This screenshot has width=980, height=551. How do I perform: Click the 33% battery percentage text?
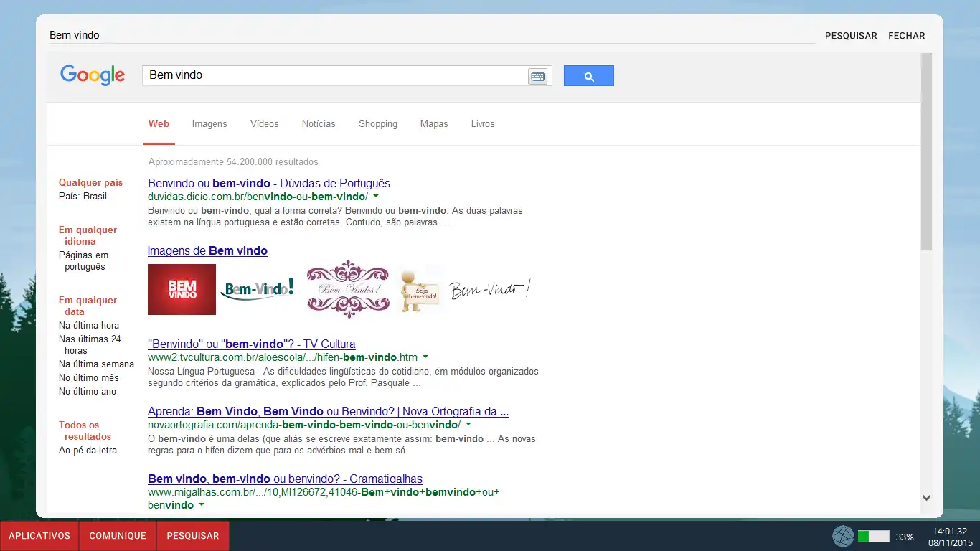[x=905, y=537]
